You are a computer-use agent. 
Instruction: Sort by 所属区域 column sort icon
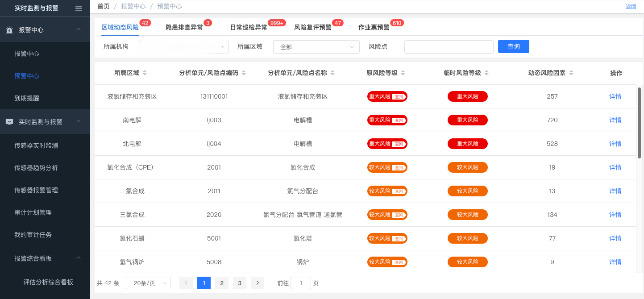coord(145,73)
